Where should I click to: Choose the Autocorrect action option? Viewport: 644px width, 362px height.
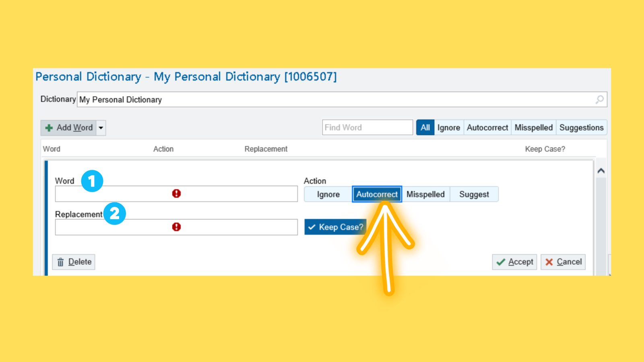[377, 194]
